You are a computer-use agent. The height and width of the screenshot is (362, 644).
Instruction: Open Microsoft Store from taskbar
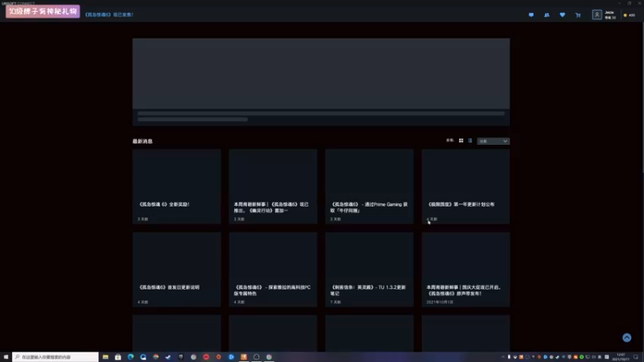[118, 357]
